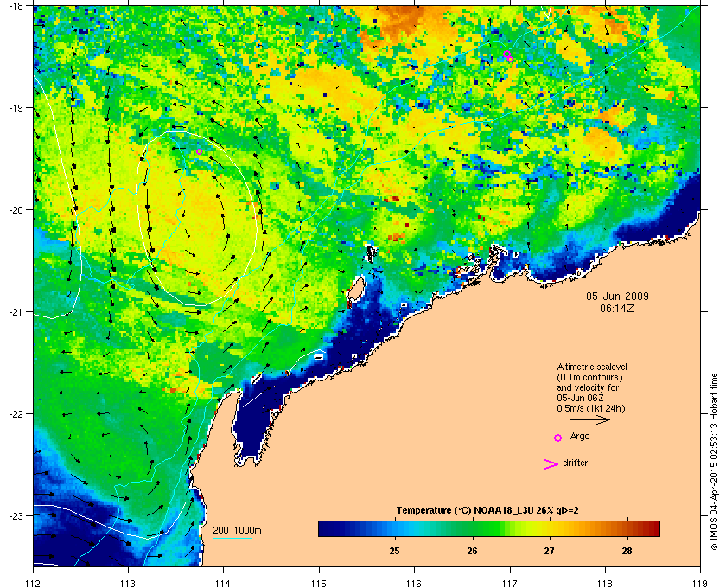
Task: Click the latitude axis label -19
Action: (17, 108)
